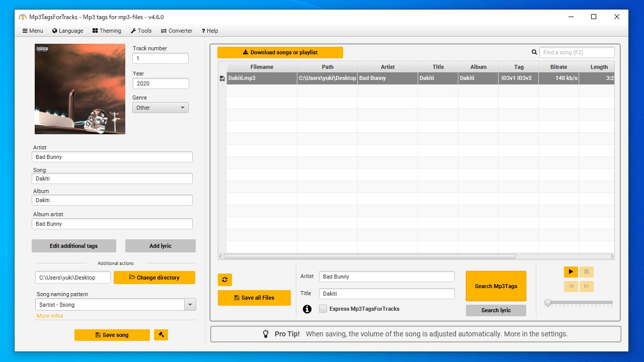The image size is (644, 362).
Task: Click the fast-forward playback button
Action: 587,287
